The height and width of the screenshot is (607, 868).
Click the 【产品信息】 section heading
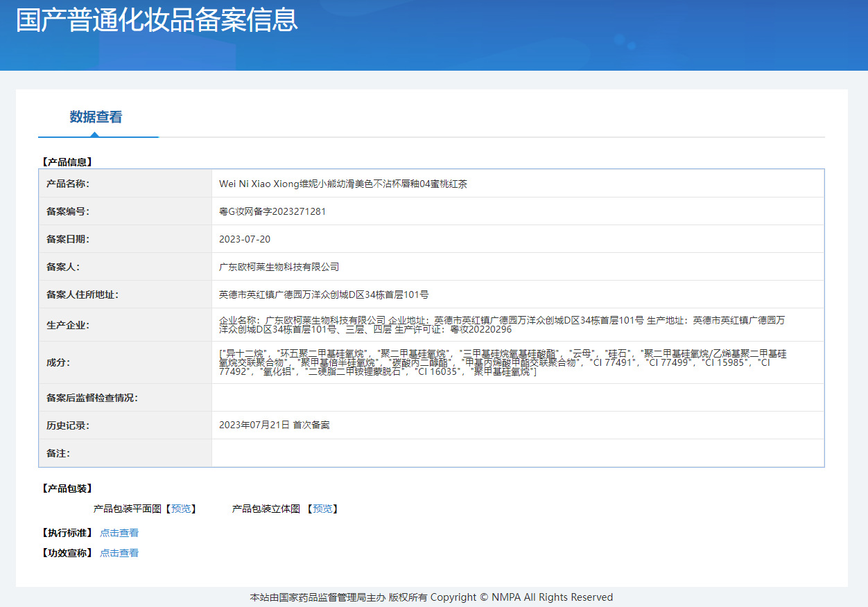[x=67, y=162]
